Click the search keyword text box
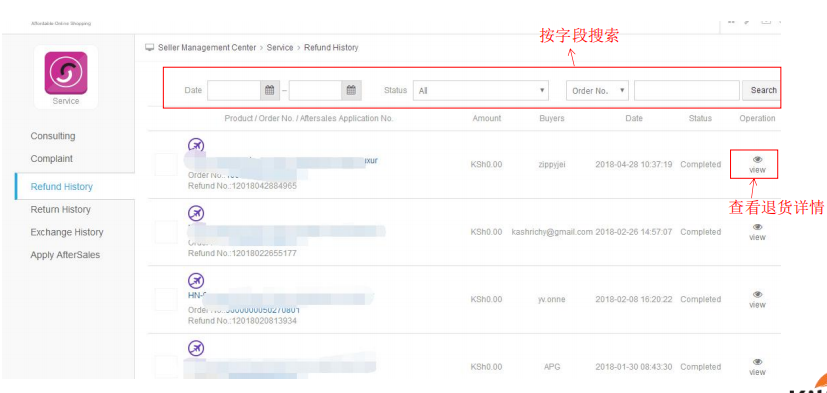 [x=687, y=90]
